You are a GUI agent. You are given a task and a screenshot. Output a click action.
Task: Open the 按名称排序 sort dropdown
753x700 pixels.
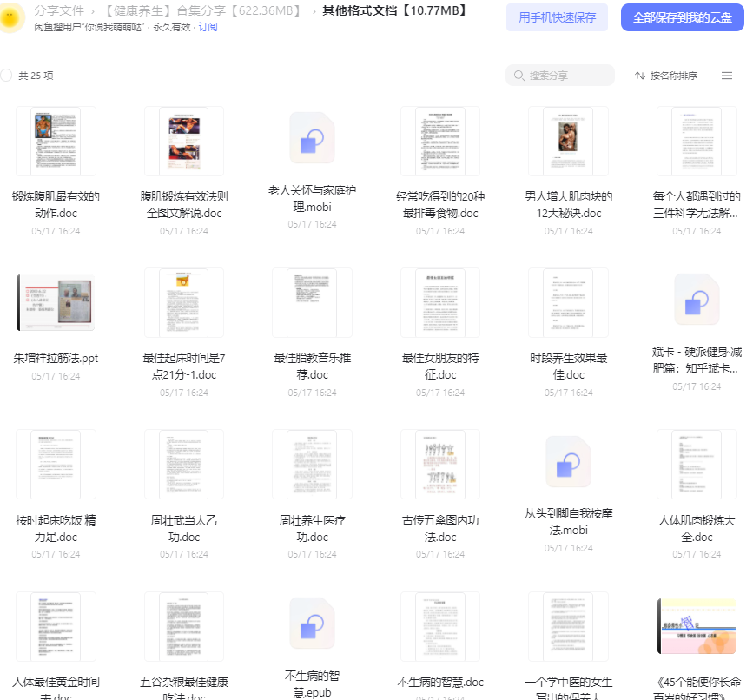tap(666, 76)
